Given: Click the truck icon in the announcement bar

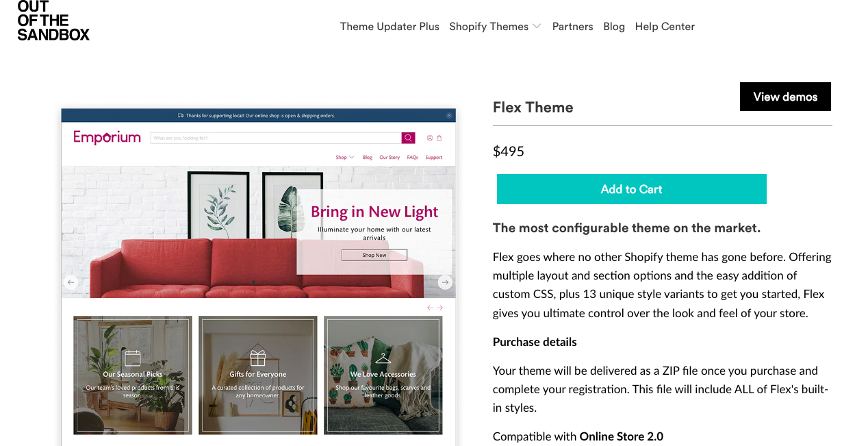Looking at the screenshot, I should tap(179, 115).
